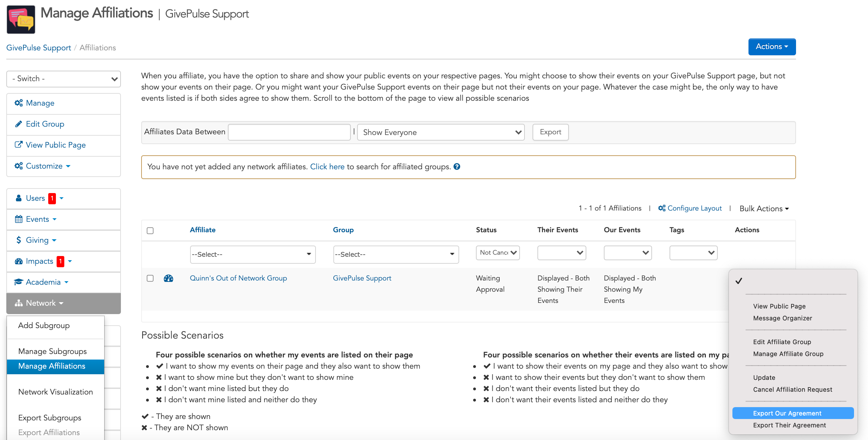Open Network Visualization menu item
The height and width of the screenshot is (440, 868).
[56, 392]
